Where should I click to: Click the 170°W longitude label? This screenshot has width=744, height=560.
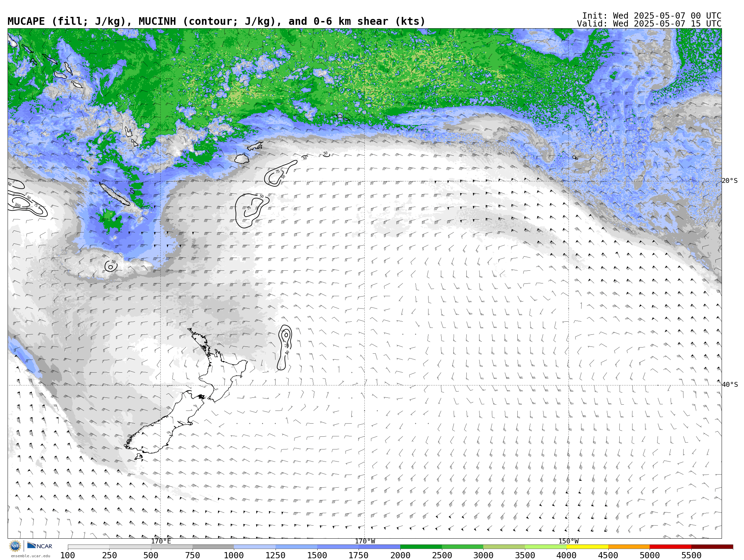point(365,541)
